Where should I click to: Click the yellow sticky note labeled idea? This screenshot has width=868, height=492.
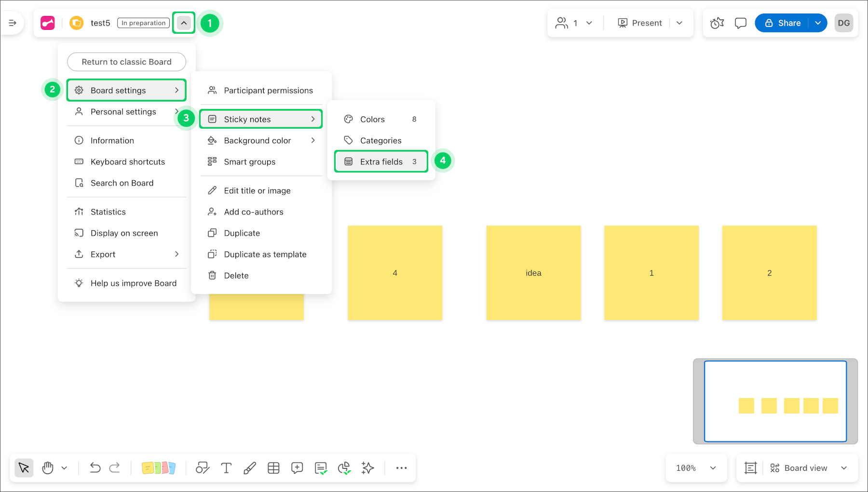(x=533, y=273)
